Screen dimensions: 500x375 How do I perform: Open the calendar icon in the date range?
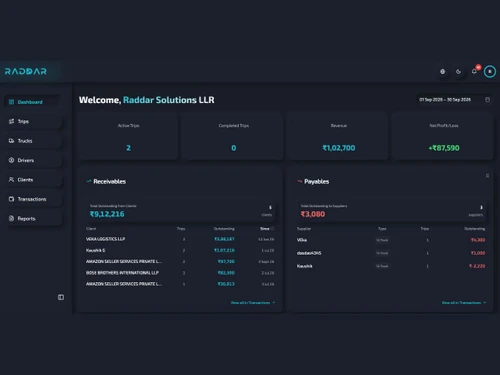point(487,100)
